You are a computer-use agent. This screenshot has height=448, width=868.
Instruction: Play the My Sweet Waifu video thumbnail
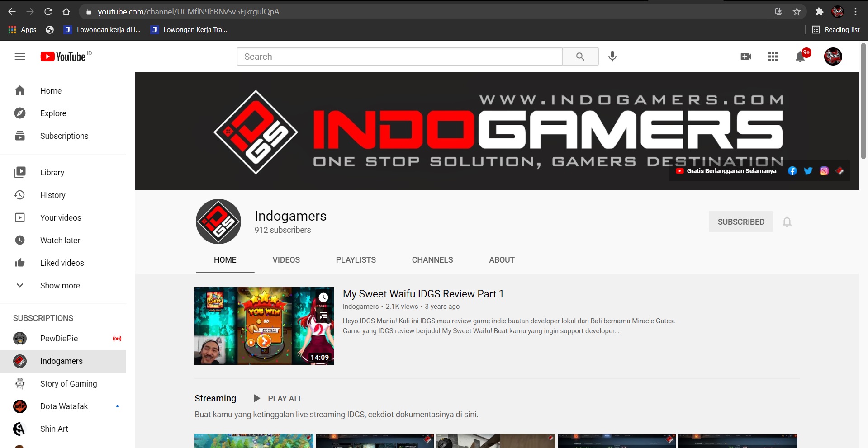(264, 326)
